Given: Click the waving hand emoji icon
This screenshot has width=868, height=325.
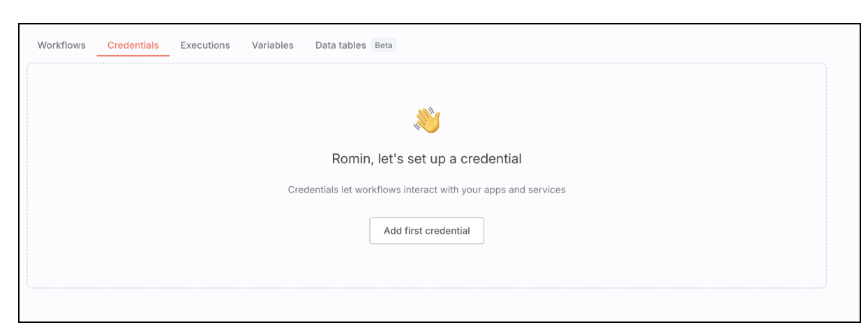Looking at the screenshot, I should [427, 120].
